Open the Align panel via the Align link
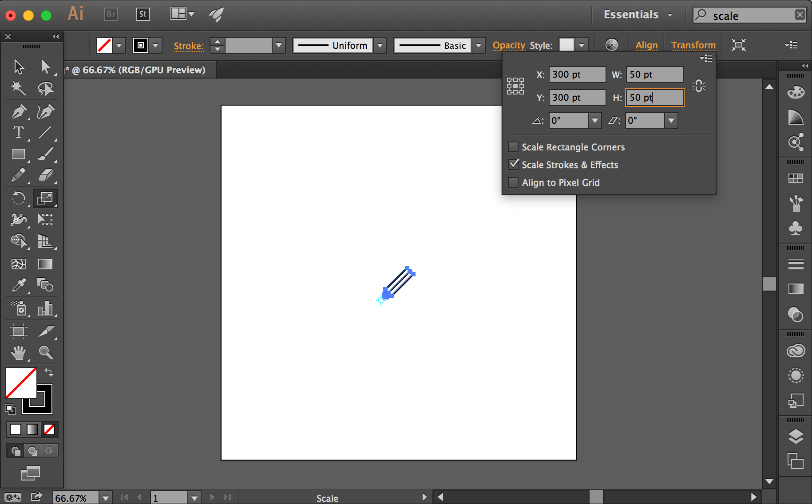Viewport: 812px width, 504px height. click(646, 45)
